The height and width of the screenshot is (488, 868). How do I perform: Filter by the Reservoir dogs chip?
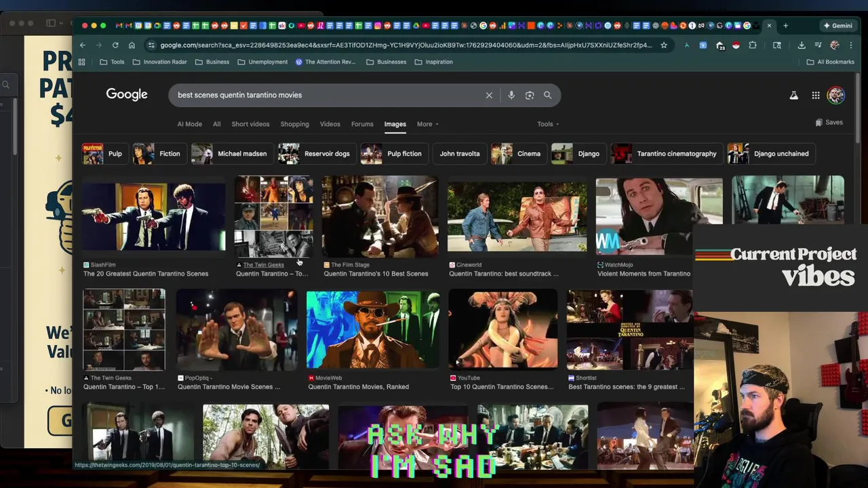coord(316,154)
